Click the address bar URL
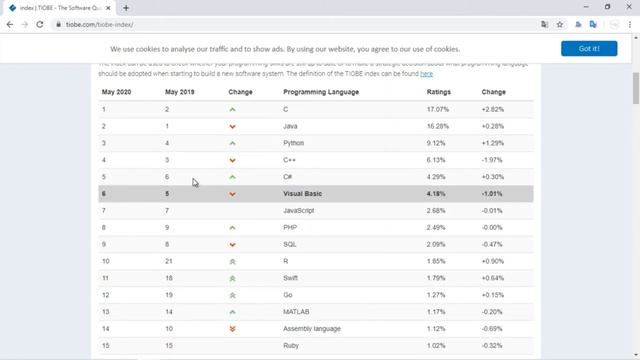This screenshot has width=640, height=360. click(99, 24)
